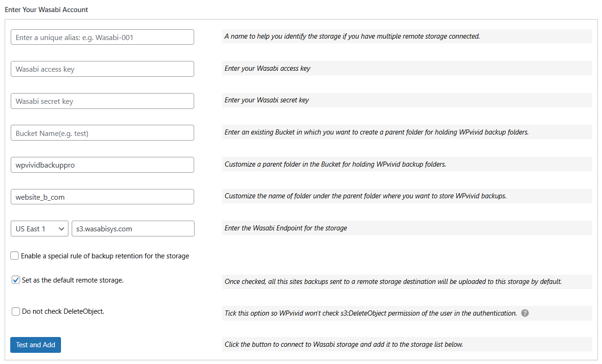Click the Do not check DeleteObject label
This screenshot has width=602, height=364.
click(63, 311)
